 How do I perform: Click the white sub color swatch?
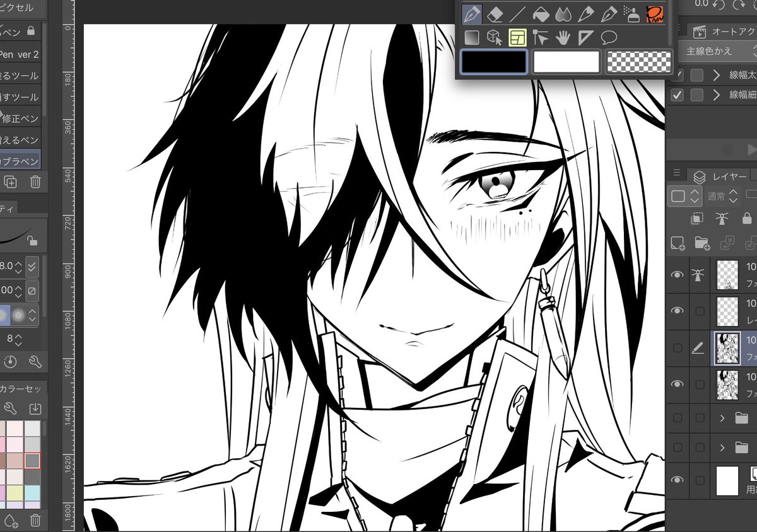coord(566,62)
